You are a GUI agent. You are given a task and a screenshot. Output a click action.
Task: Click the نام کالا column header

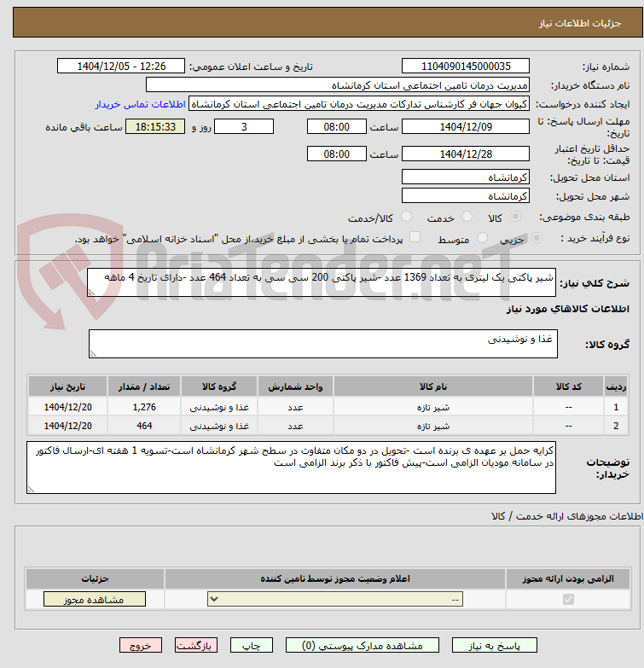(x=433, y=386)
